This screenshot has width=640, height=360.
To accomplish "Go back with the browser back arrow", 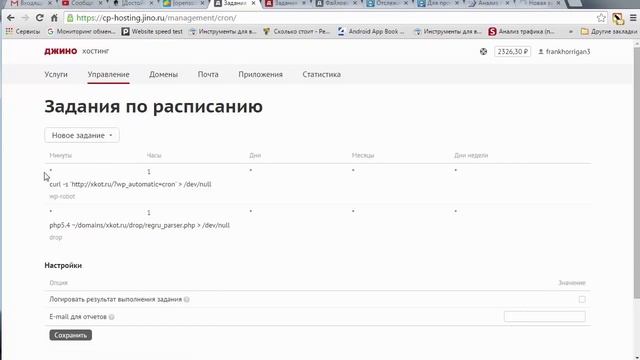I will coord(11,18).
